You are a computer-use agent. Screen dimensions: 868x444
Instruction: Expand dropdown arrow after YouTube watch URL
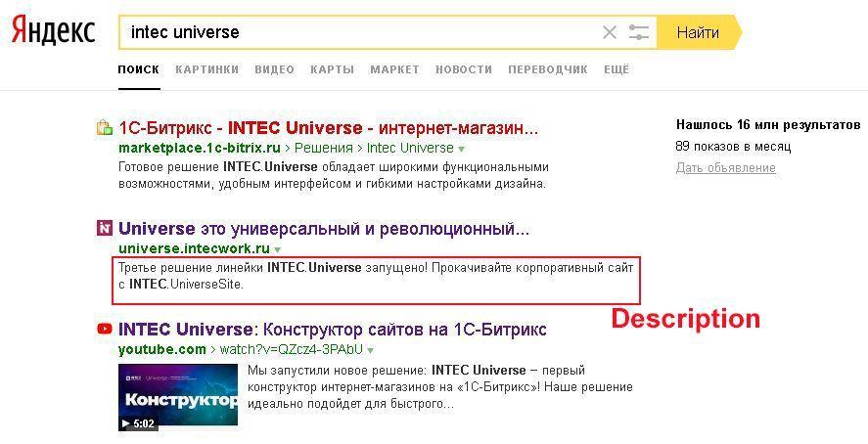tap(370, 351)
